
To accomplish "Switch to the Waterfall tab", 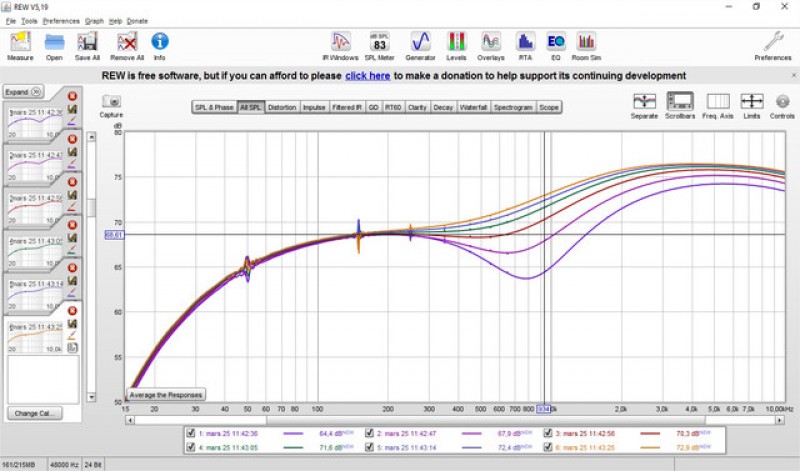I will pyautogui.click(x=473, y=107).
